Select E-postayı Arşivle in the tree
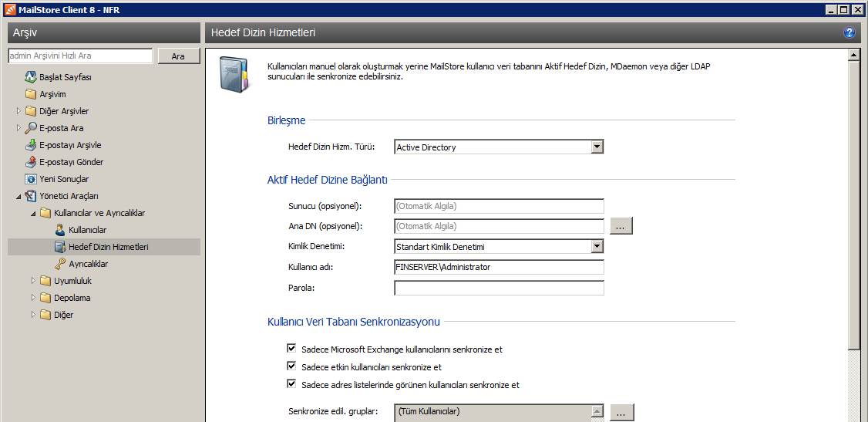 coord(70,145)
